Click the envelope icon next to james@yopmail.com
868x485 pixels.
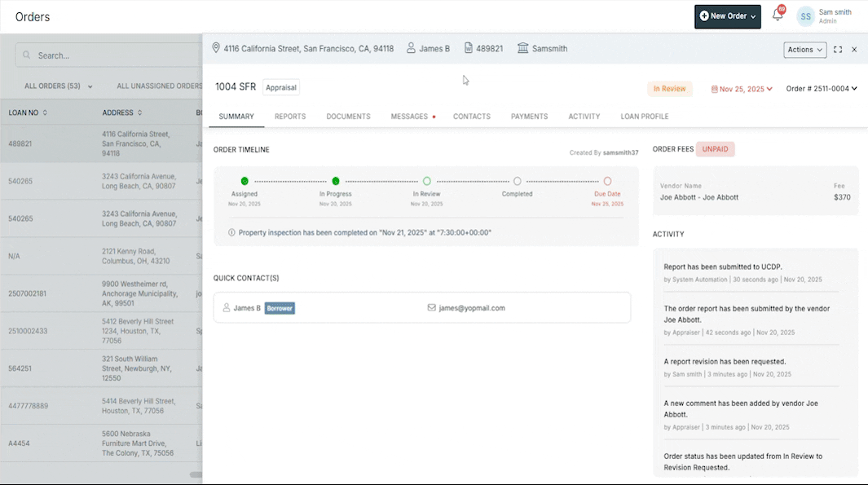432,308
